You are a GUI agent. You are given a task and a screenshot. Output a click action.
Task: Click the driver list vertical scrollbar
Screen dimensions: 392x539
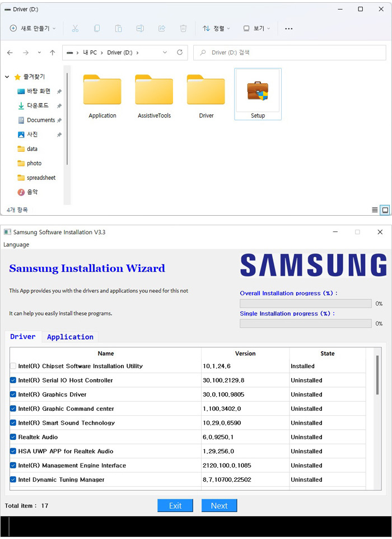click(377, 375)
